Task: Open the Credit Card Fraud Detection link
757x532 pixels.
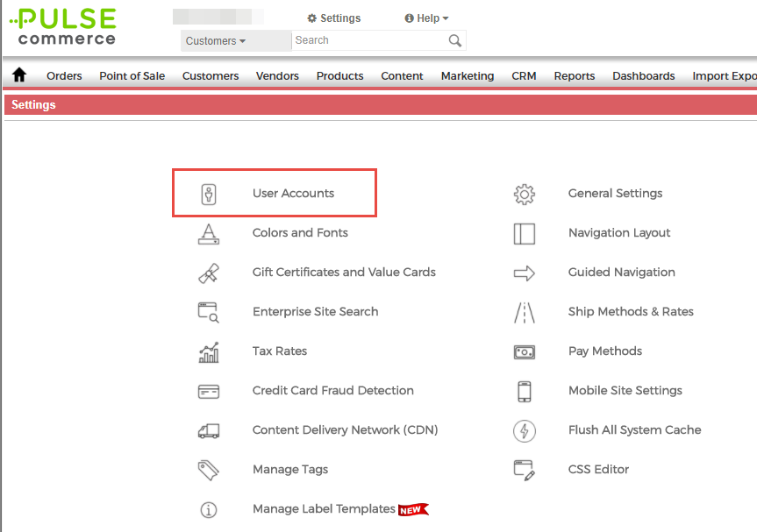Action: pyautogui.click(x=333, y=391)
